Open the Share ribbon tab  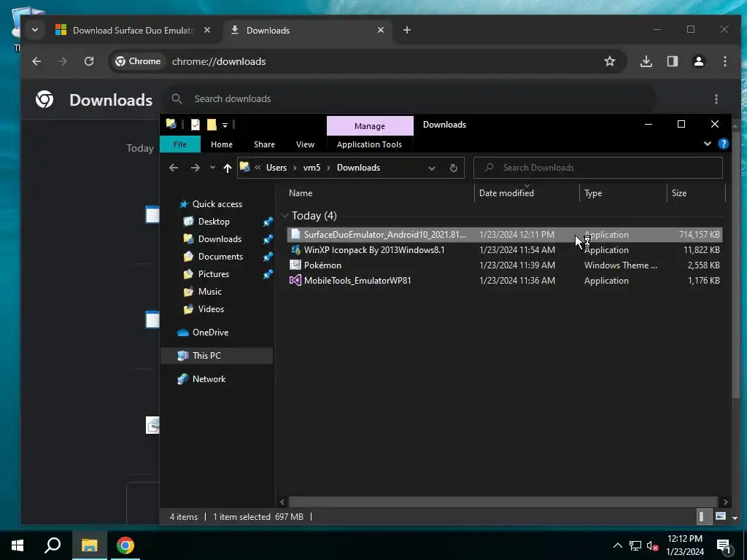click(x=264, y=144)
